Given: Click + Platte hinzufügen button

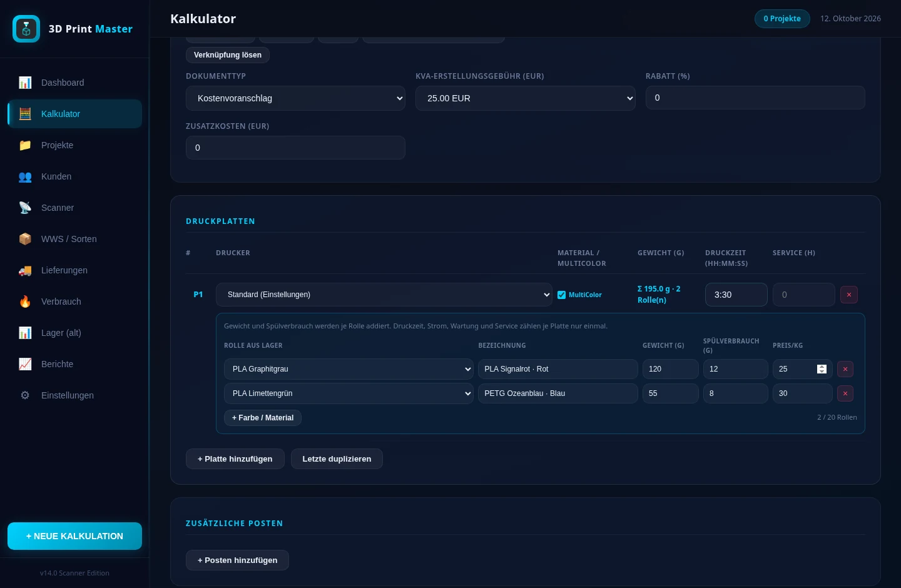Looking at the screenshot, I should pos(235,459).
